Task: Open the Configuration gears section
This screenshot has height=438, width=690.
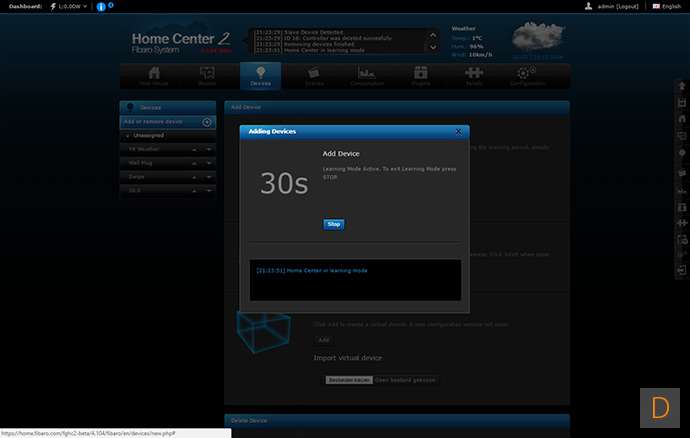Action: coord(527,76)
